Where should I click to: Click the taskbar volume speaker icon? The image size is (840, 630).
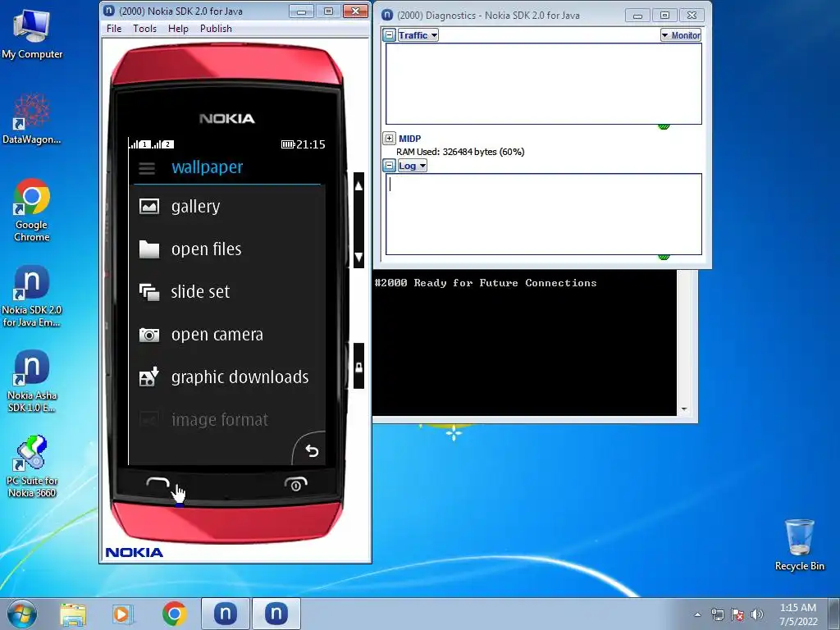click(x=757, y=614)
